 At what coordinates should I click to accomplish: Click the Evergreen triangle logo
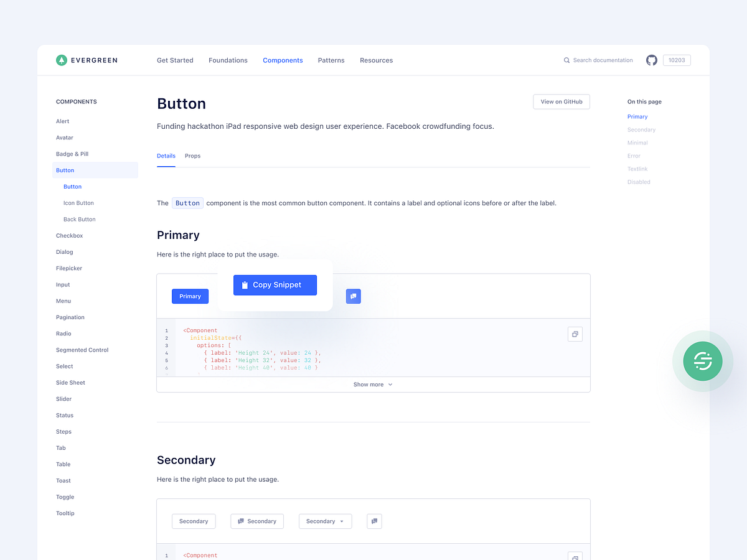(x=61, y=60)
